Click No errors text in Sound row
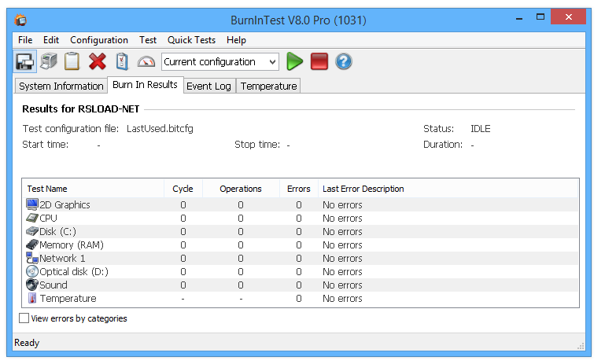 pos(342,285)
